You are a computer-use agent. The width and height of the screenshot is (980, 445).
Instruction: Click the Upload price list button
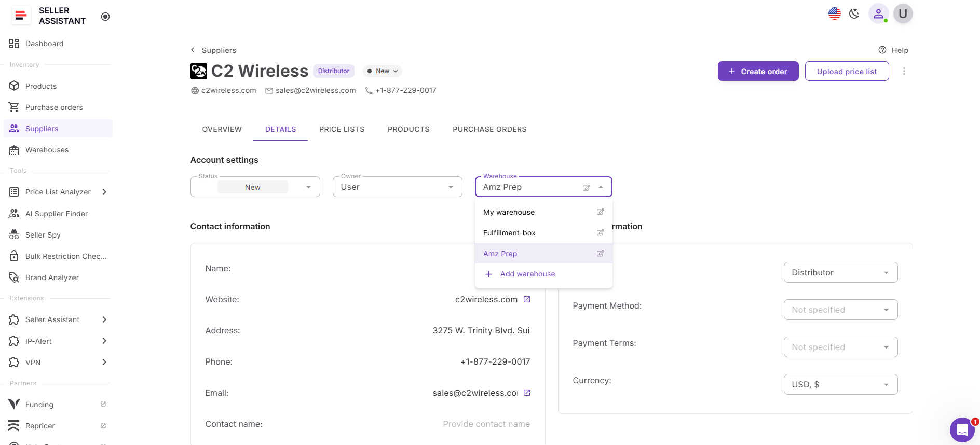(x=846, y=72)
